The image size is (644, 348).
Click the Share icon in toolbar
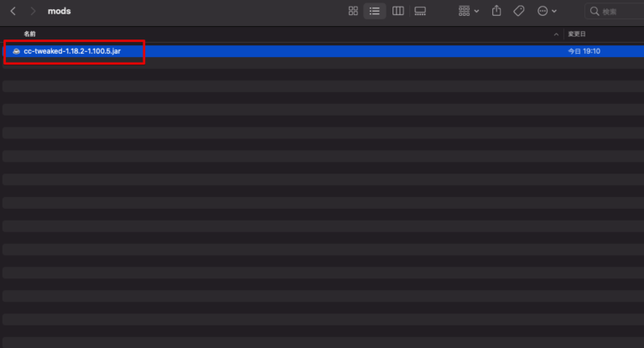pos(496,11)
